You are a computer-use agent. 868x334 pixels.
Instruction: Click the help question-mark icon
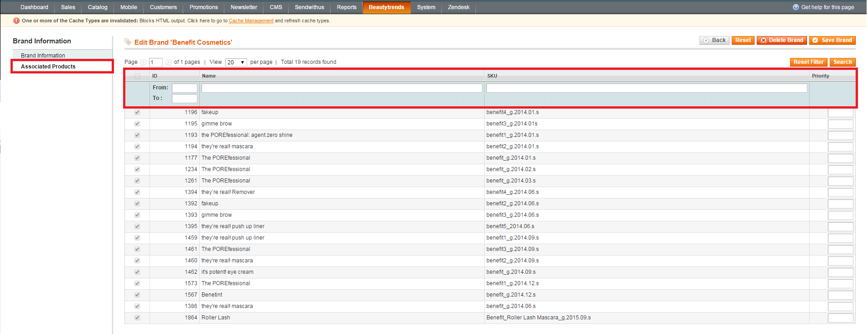[x=796, y=7]
